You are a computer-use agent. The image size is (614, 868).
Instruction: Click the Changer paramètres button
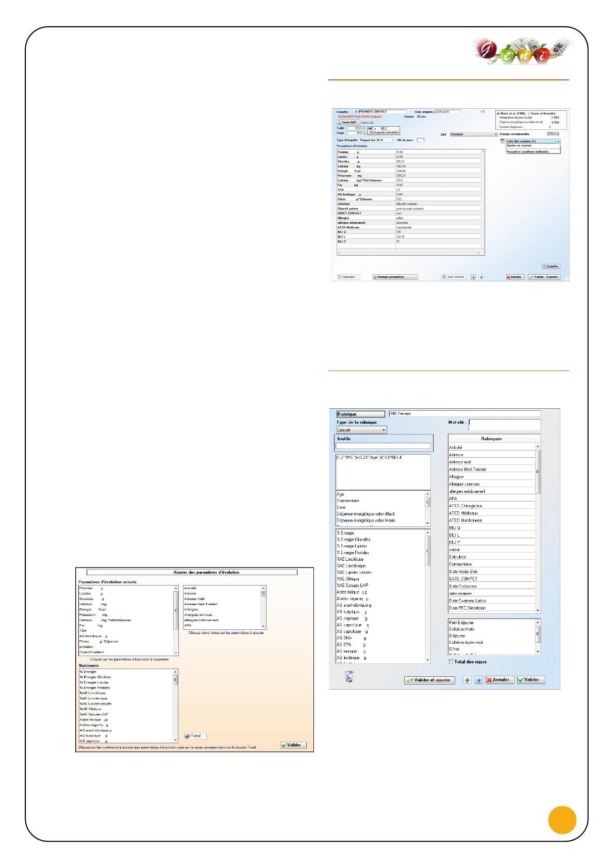[395, 277]
